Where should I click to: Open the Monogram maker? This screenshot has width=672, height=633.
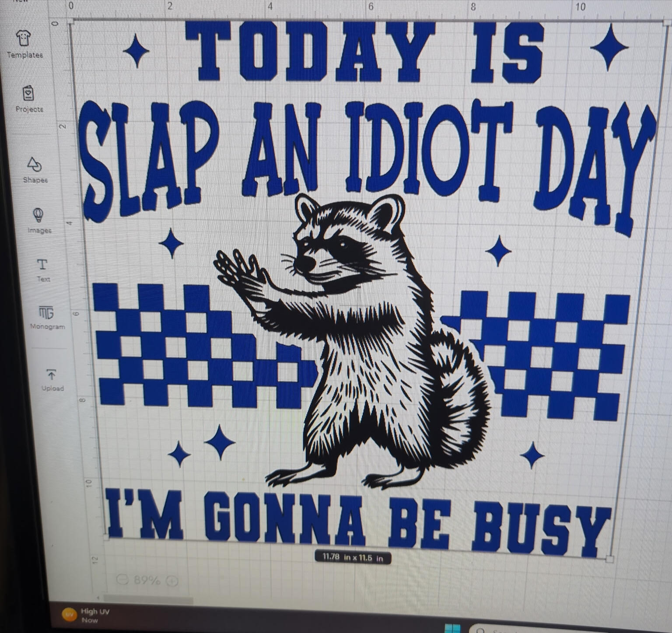pos(47,317)
